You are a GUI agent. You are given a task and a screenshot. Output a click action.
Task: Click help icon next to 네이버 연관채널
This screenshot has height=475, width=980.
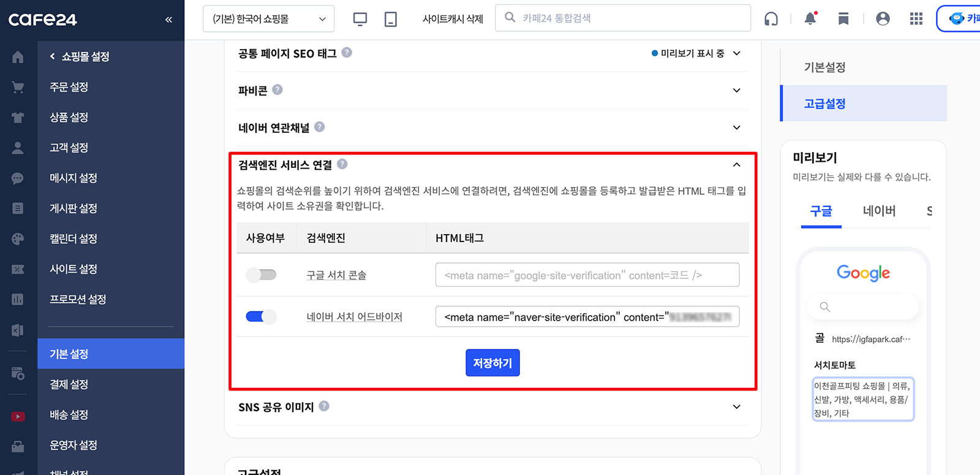point(320,127)
